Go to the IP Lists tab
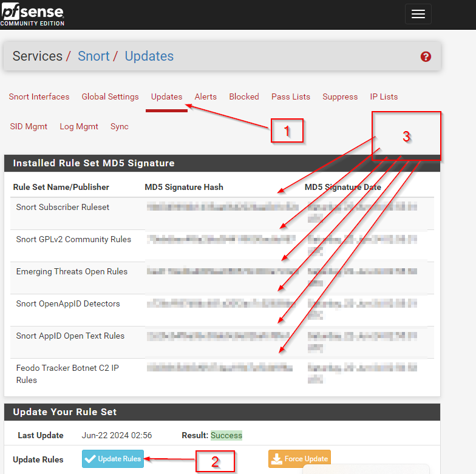Viewport: 476px width, 474px height. click(x=384, y=96)
